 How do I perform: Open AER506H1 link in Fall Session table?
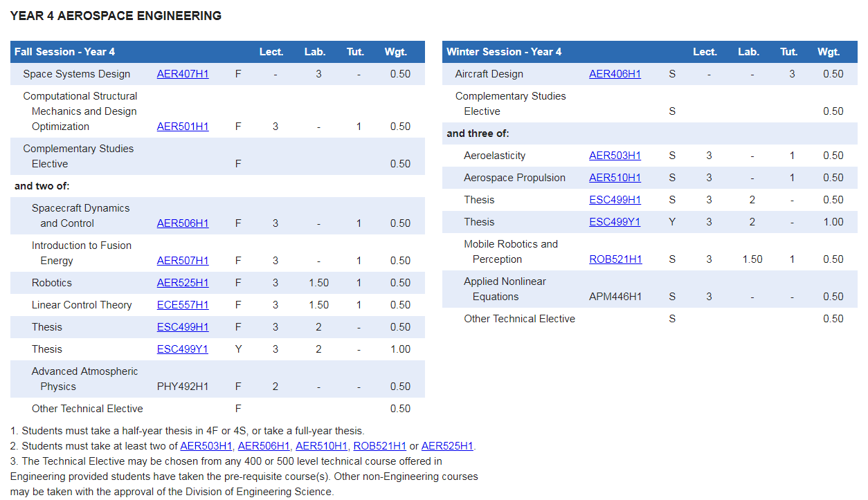pos(183,223)
